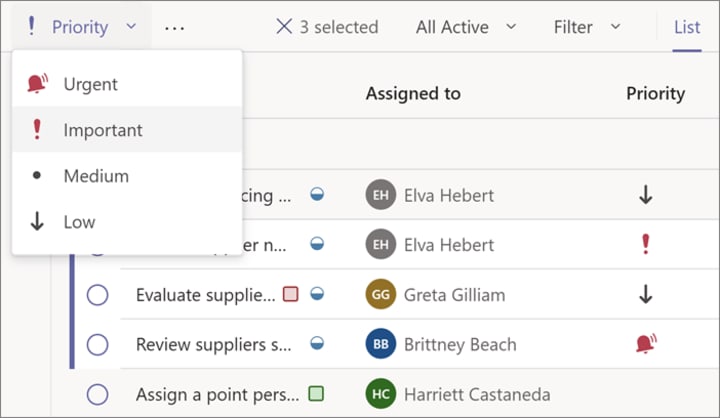Viewport: 720px width, 418px height.
Task: Click Brittney Beach's BB avatar
Action: [x=380, y=345]
